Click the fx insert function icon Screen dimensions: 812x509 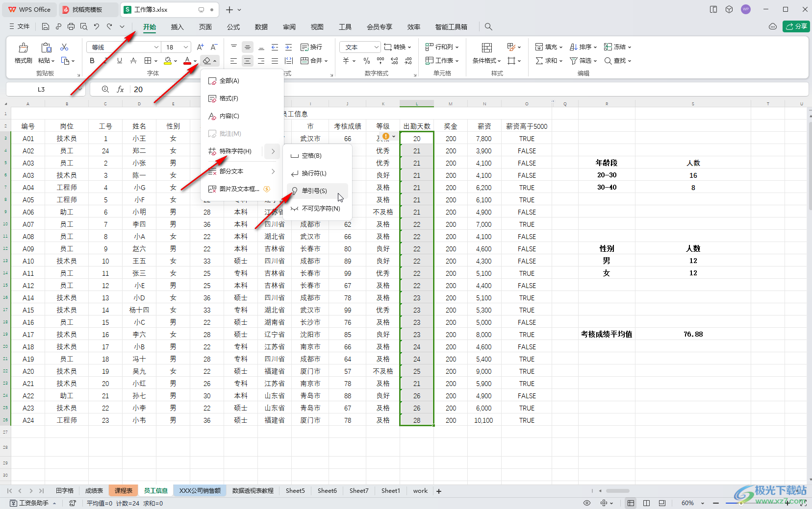pyautogui.click(x=120, y=89)
